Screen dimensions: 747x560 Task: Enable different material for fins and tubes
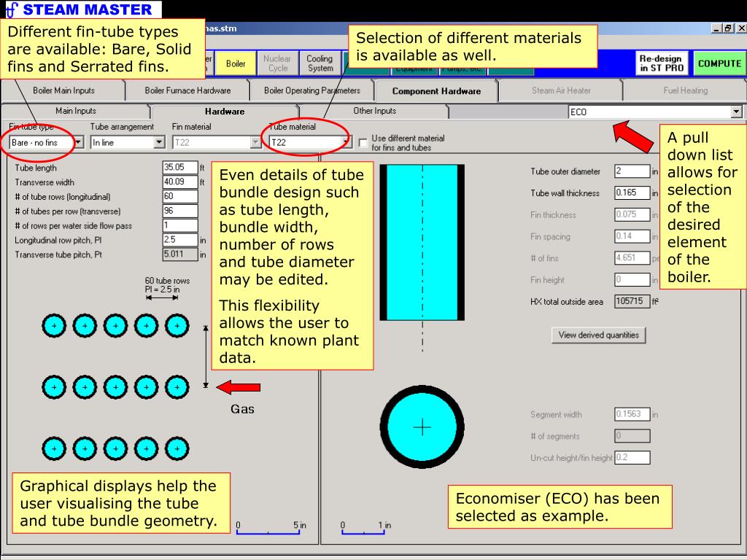click(x=363, y=143)
